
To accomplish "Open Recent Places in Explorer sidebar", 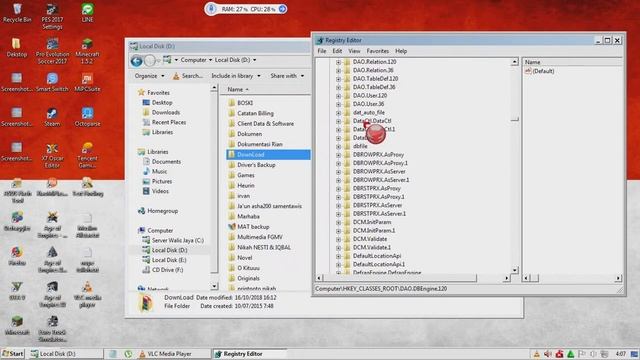I will 164,122.
